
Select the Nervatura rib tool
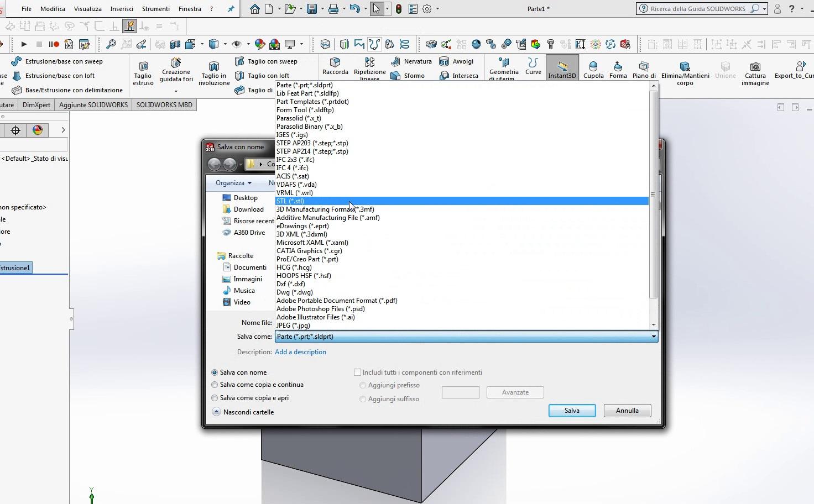click(x=411, y=61)
